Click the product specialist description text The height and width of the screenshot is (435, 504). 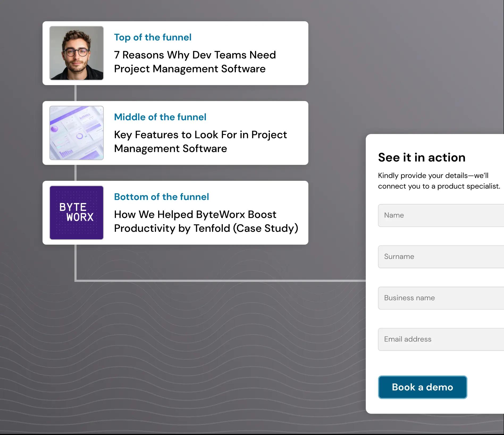439,181
